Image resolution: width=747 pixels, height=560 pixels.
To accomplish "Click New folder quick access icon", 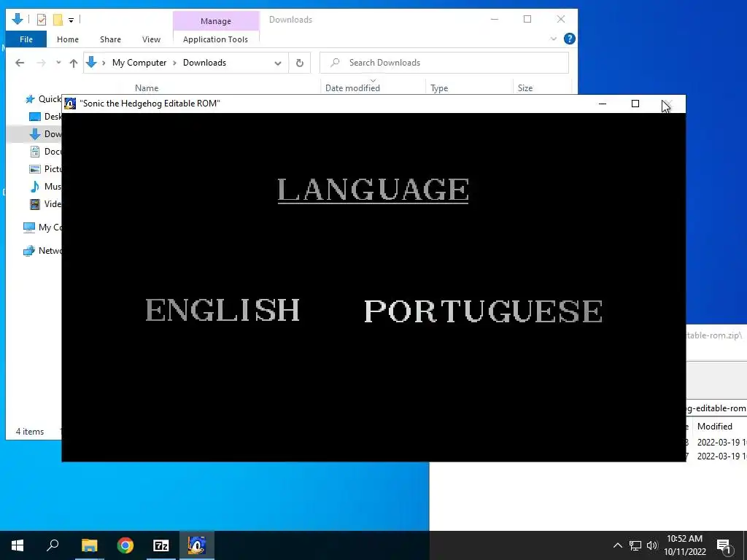I will pos(58,20).
